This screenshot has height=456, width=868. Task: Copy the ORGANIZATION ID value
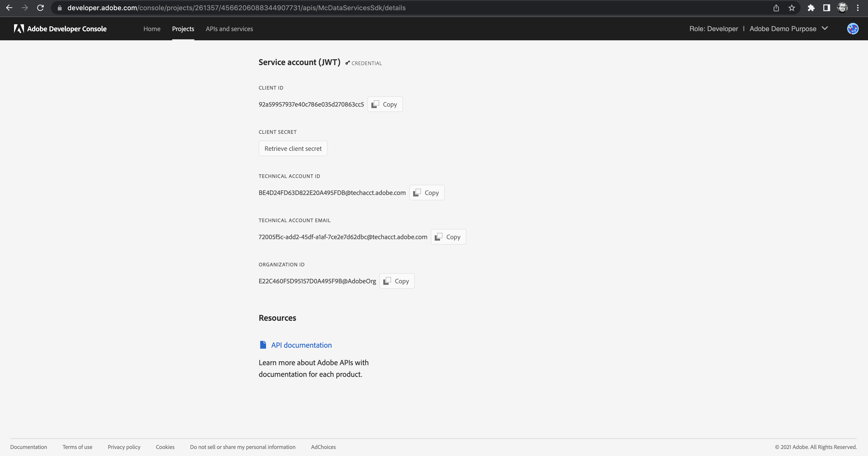tap(397, 281)
